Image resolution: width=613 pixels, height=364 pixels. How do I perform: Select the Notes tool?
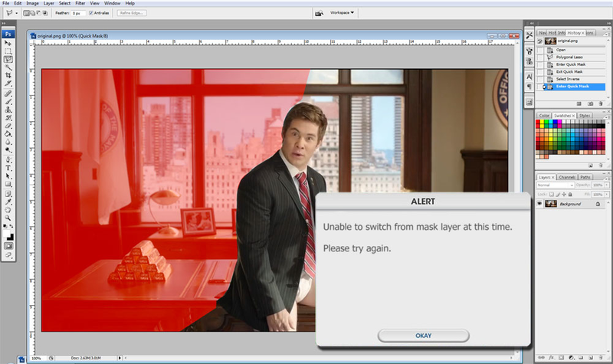(x=8, y=194)
